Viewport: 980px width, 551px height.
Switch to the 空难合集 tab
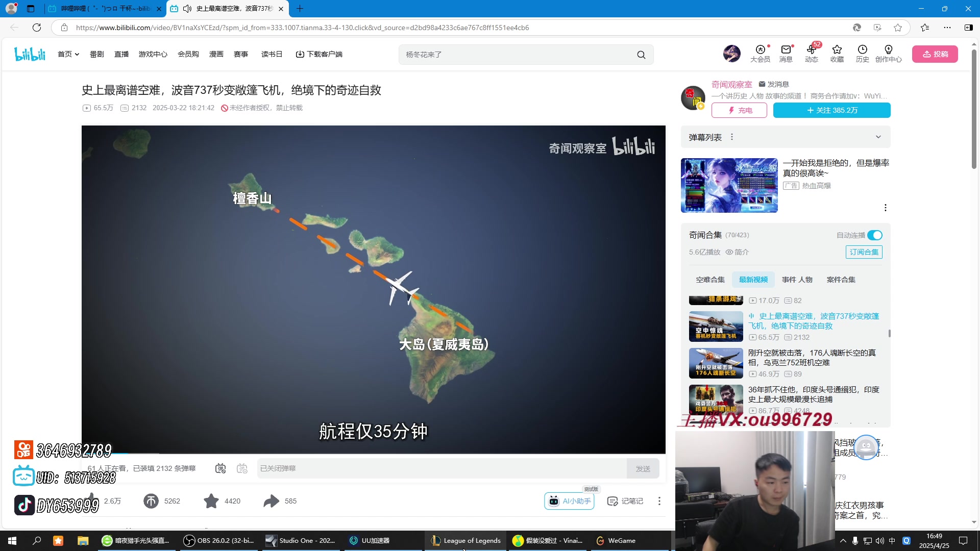[710, 280]
